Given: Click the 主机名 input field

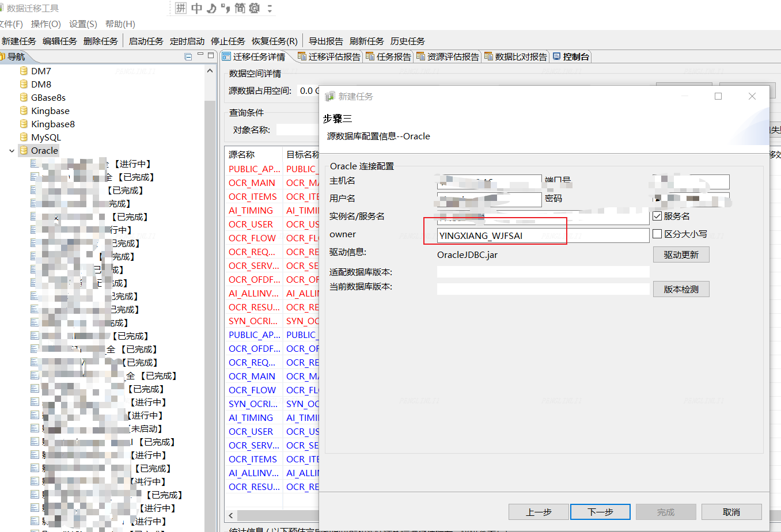Looking at the screenshot, I should pyautogui.click(x=490, y=182).
